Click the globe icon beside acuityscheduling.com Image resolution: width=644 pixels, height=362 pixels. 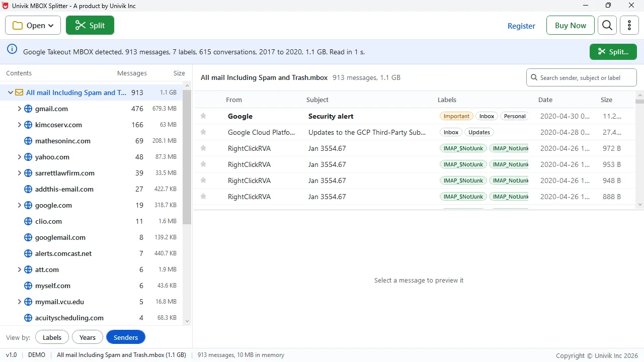tap(28, 318)
